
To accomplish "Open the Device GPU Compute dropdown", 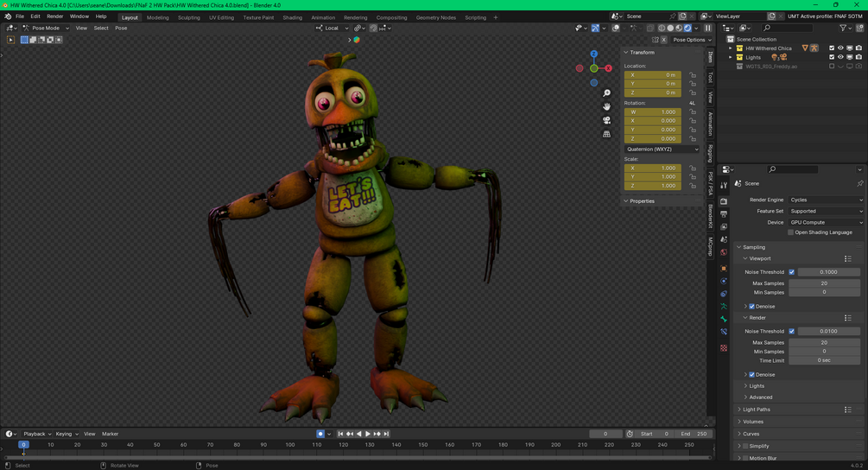I will [x=826, y=222].
